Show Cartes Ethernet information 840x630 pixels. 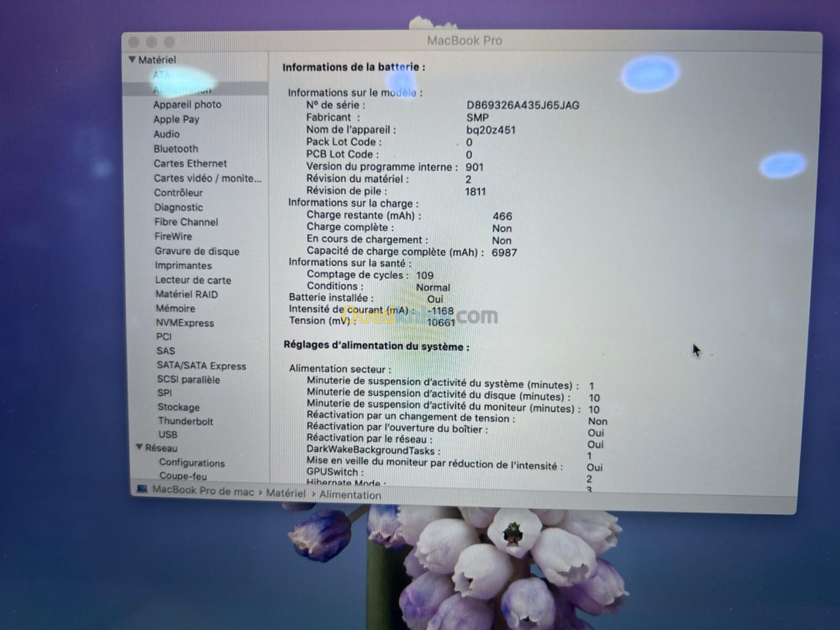pos(190,163)
